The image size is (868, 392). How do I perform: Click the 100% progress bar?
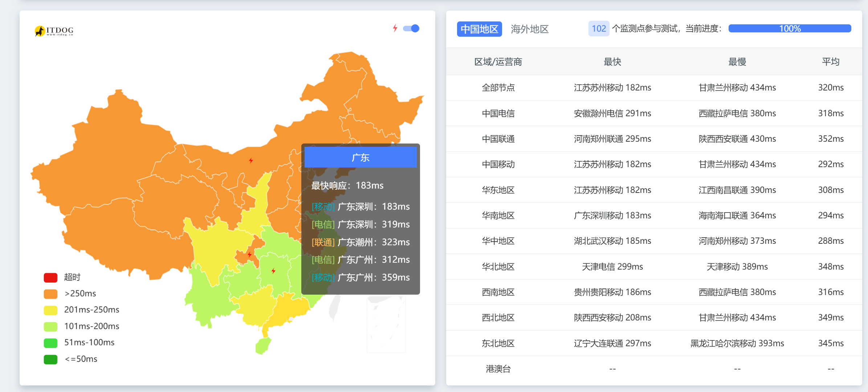(790, 28)
